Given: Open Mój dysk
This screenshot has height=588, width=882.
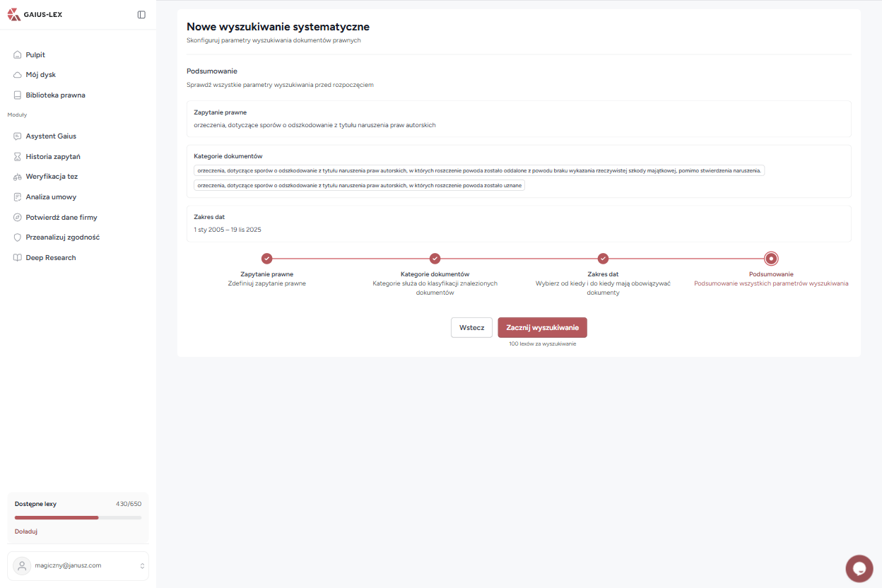Looking at the screenshot, I should coord(41,74).
